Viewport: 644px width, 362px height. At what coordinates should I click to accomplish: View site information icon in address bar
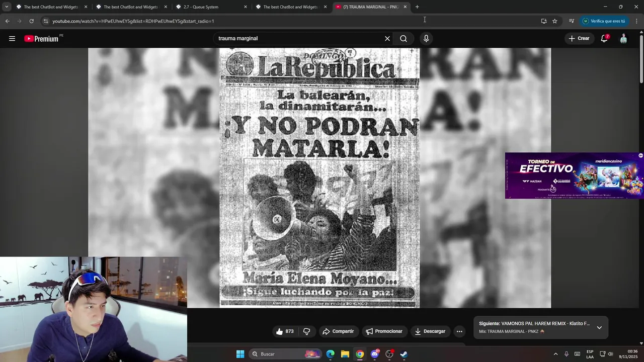[x=46, y=21]
